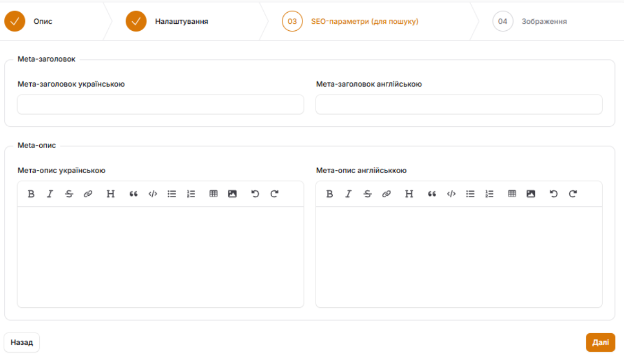Insert table in Ukrainian meta-description editor
This screenshot has width=624, height=364.
click(x=213, y=194)
